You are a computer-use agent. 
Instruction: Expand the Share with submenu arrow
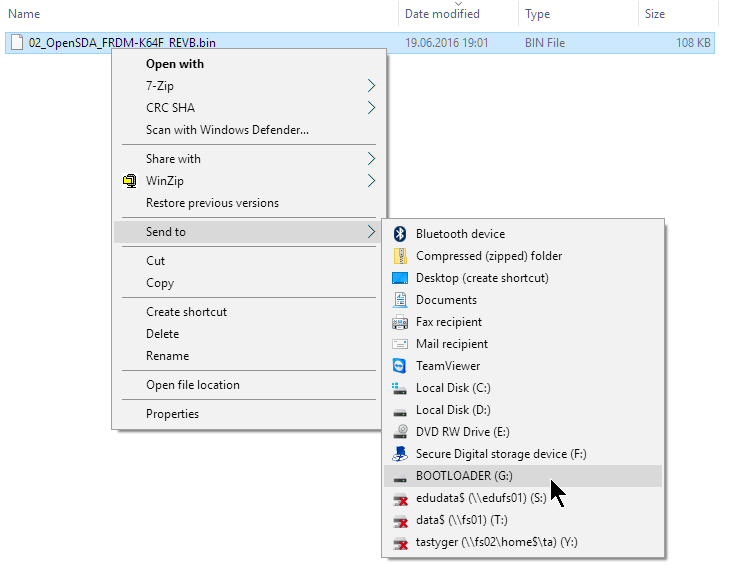pos(371,159)
